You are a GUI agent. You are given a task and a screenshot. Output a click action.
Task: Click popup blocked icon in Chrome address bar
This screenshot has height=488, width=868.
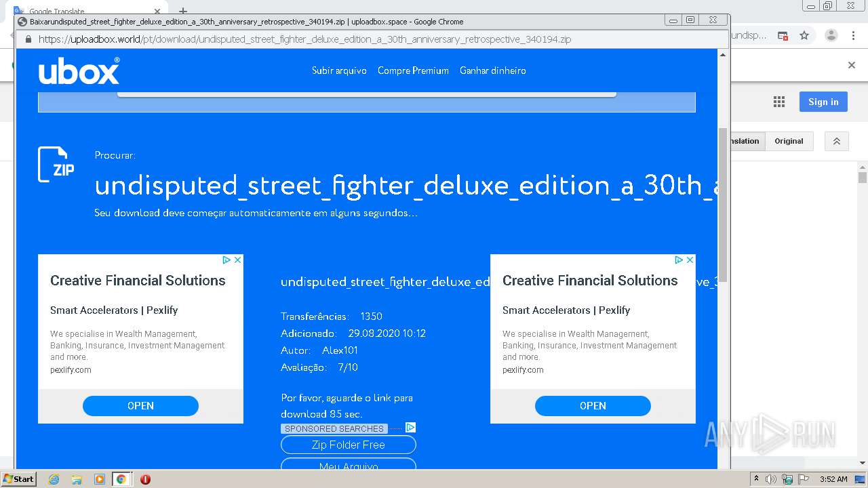click(x=783, y=35)
